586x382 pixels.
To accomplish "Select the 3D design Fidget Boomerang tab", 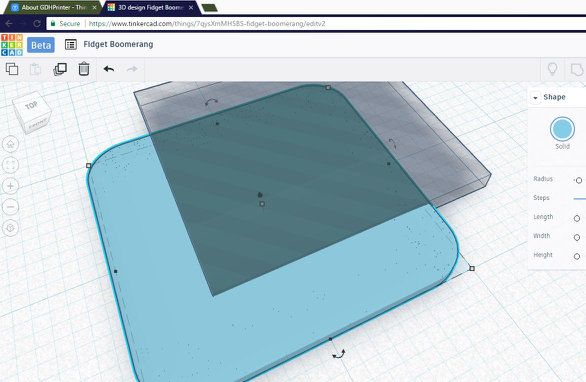I will coord(151,7).
